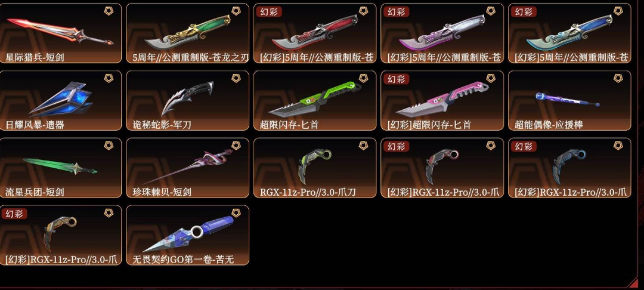Click the 幻彩 badge on the red 苍龙之刃 card
Viewport: 644px width, 290px height.
[x=269, y=11]
